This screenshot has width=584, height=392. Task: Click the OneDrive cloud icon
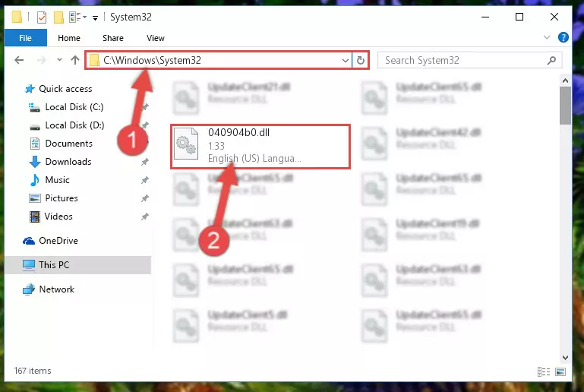point(29,241)
